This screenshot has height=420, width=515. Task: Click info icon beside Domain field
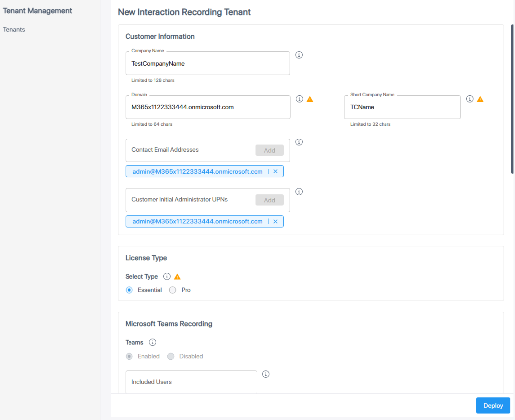click(x=299, y=99)
